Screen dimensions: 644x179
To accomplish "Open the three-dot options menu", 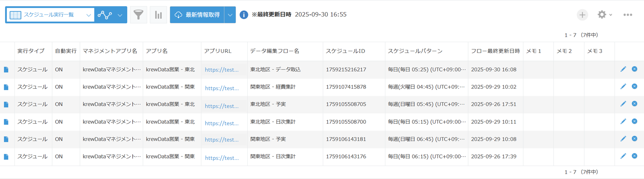I will pyautogui.click(x=628, y=15).
